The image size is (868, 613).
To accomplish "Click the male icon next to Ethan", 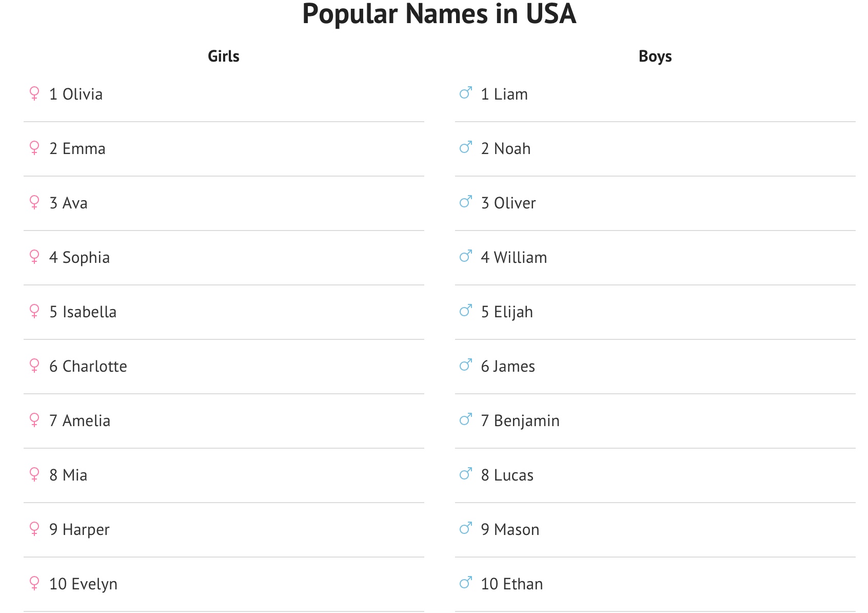I will (x=466, y=583).
